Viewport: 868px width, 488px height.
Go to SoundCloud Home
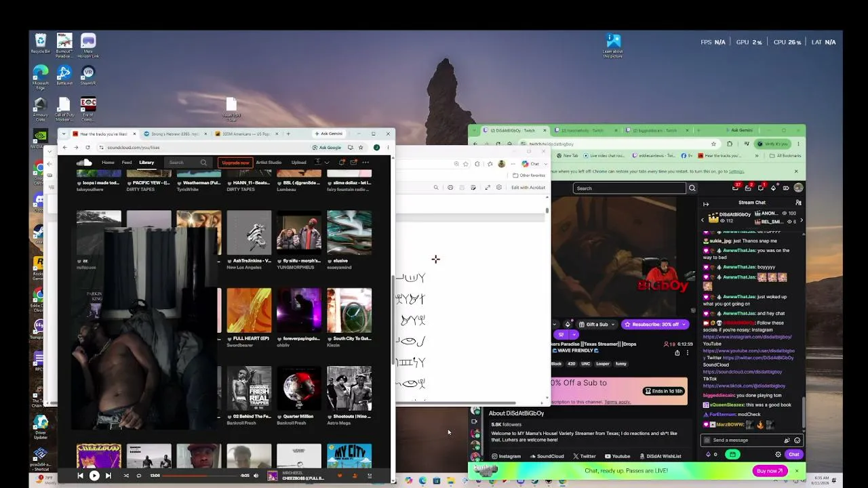[x=108, y=163]
